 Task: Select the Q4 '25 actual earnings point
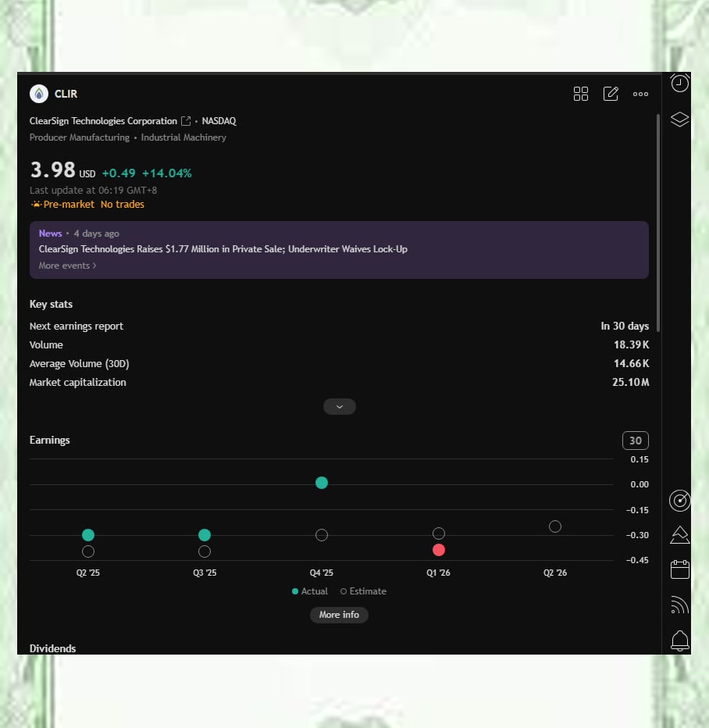coord(322,483)
